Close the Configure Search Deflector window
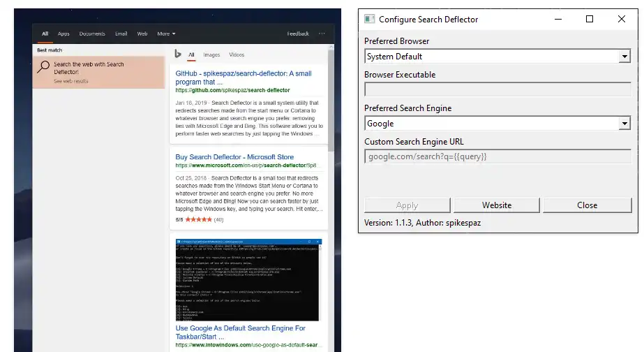Image resolution: width=644 pixels, height=352 pixels. pyautogui.click(x=622, y=19)
